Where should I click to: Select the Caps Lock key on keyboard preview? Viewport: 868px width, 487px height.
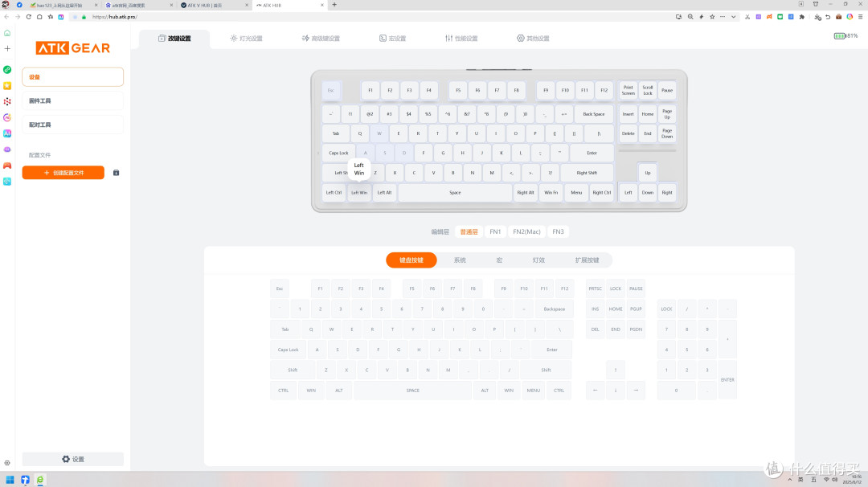click(339, 153)
